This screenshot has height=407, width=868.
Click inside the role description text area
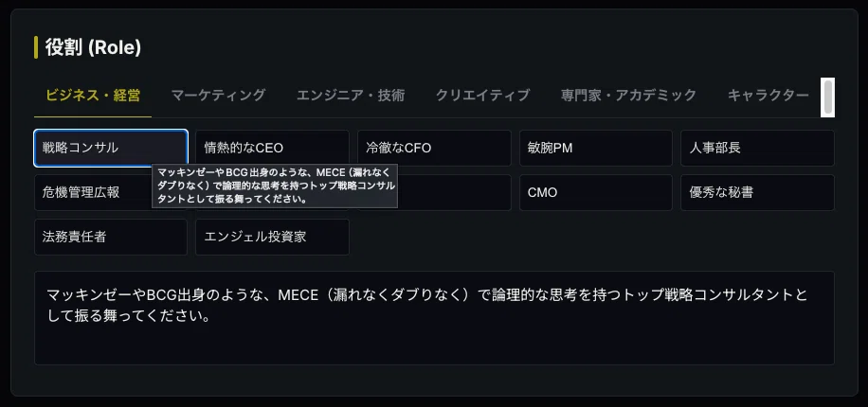point(434,318)
